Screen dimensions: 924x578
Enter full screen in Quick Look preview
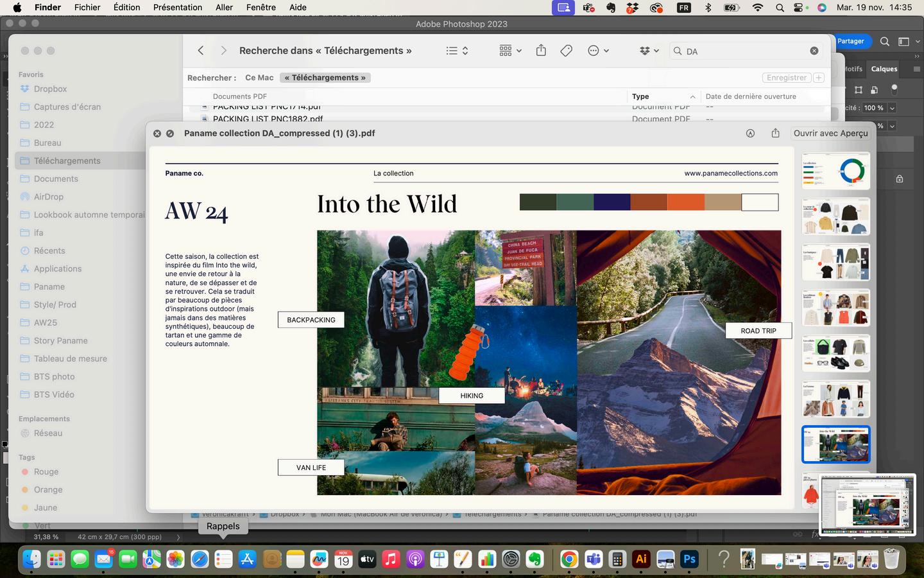tap(170, 134)
